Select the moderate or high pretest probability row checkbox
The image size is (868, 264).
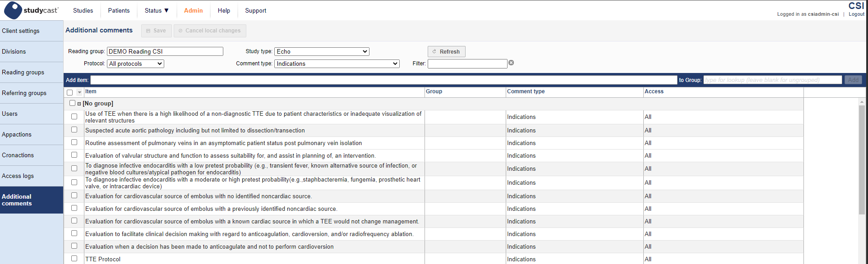coord(74,182)
